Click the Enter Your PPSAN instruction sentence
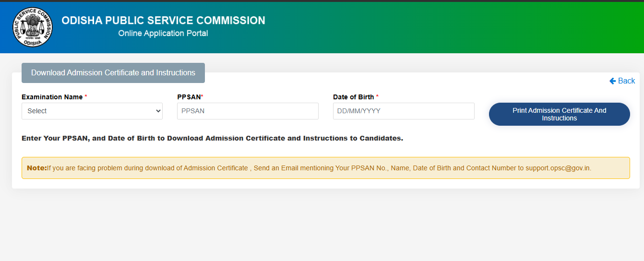 pos(212,138)
